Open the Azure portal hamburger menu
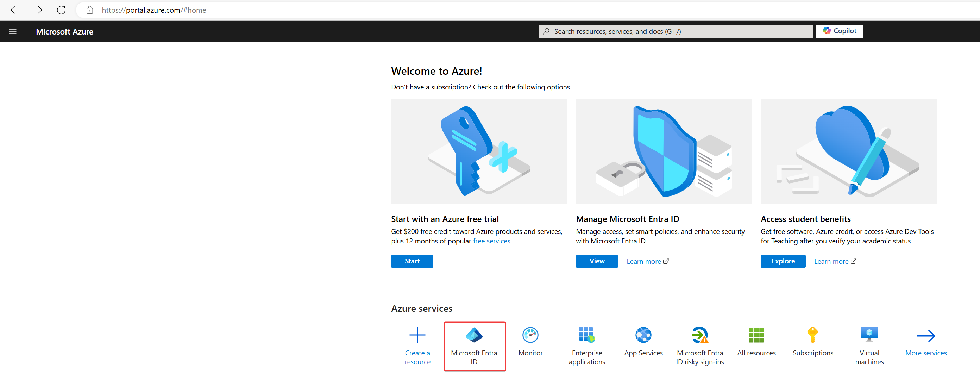Screen dimensions: 980x385 coord(13,32)
